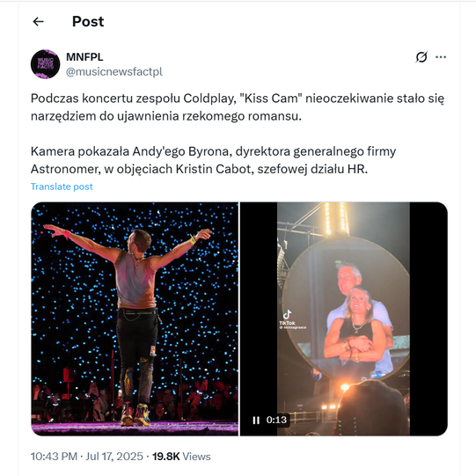
Task: Click the 0:13 video timer badge
Action: (276, 420)
